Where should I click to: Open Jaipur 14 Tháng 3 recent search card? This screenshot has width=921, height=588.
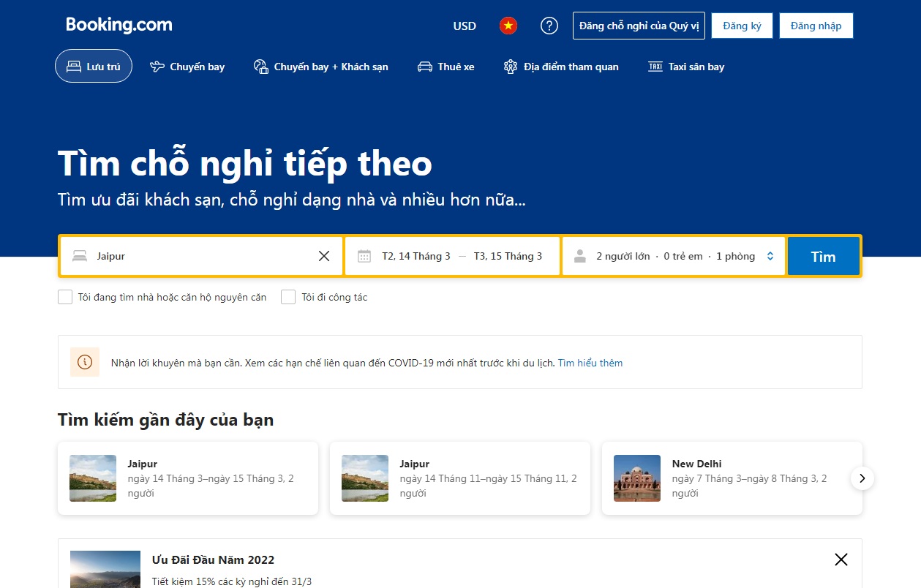tap(188, 478)
